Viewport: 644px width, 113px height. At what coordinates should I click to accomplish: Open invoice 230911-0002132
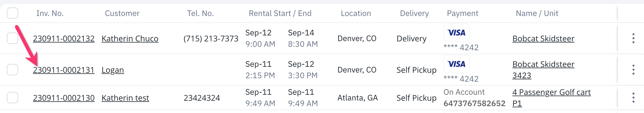pos(64,39)
